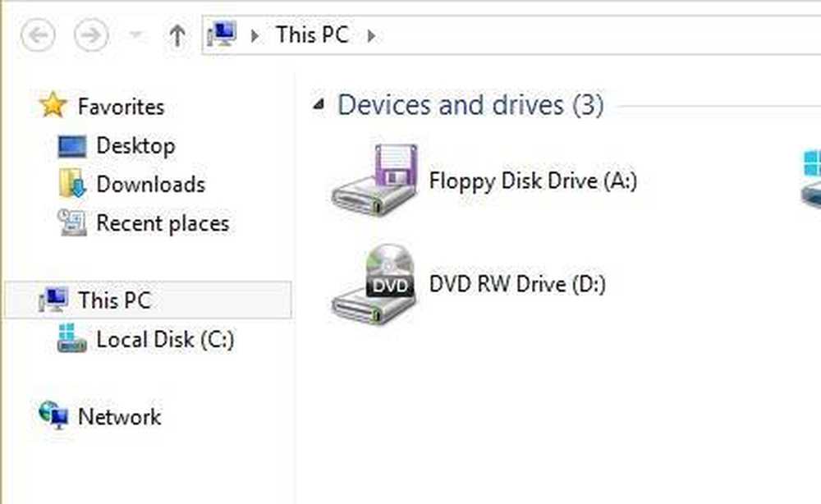
Task: Select the Floppy Disk Drive icon
Action: click(x=375, y=180)
